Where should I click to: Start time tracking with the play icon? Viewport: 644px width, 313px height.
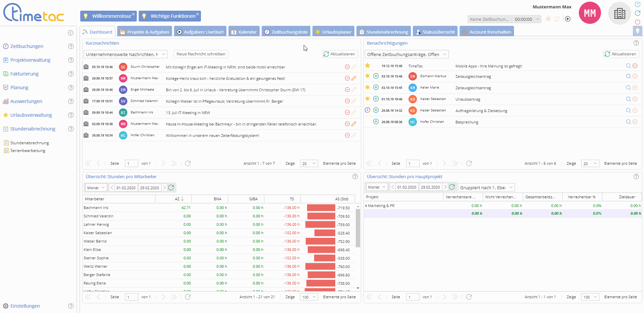pyautogui.click(x=568, y=19)
